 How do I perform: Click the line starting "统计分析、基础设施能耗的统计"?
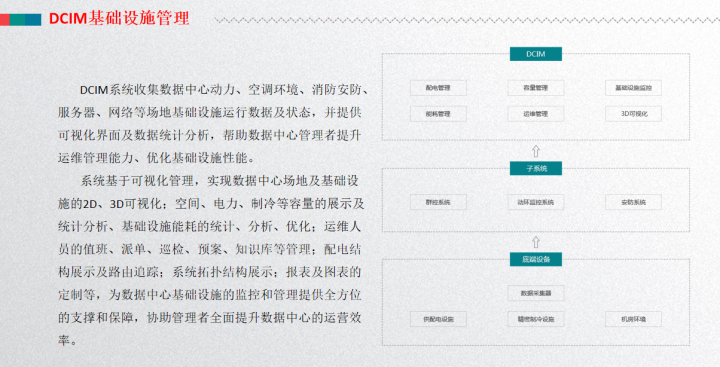tap(209, 226)
